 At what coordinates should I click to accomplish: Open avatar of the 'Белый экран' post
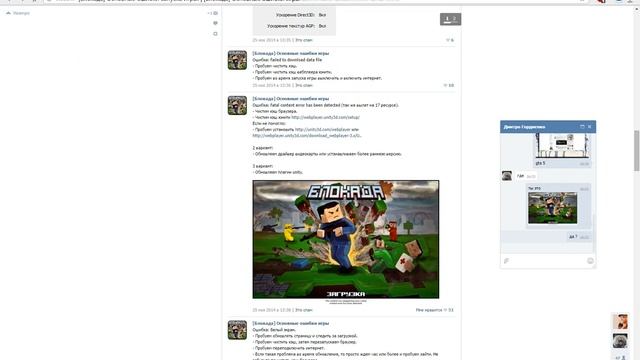click(x=237, y=330)
